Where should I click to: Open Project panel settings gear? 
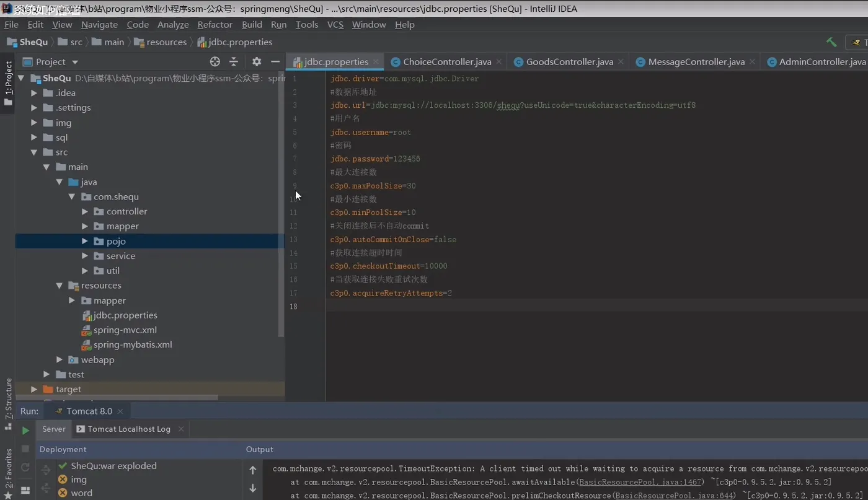257,61
